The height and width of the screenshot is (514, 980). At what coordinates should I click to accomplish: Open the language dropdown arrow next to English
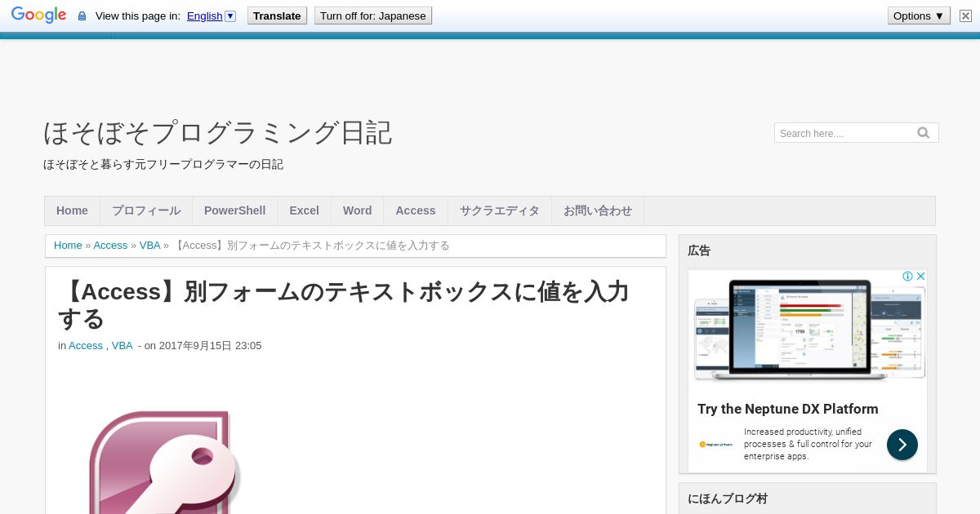230,16
